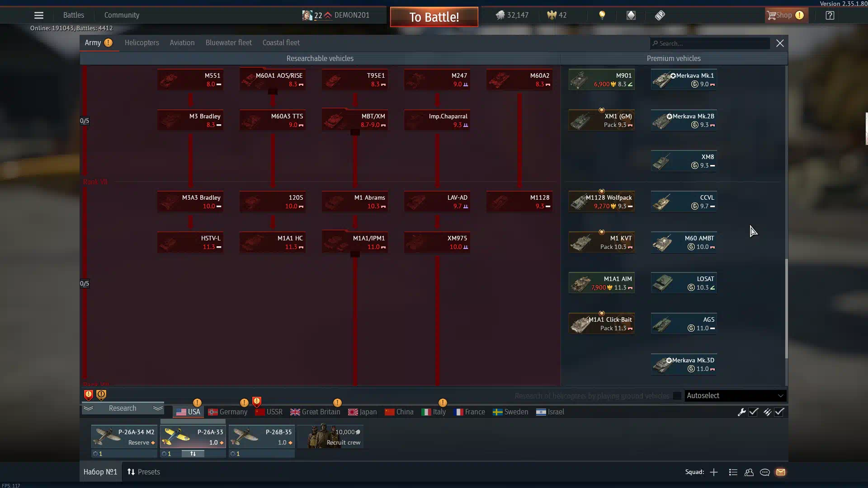Collapse panel with Research left chevron
This screenshot has width=868, height=488.
[88, 408]
